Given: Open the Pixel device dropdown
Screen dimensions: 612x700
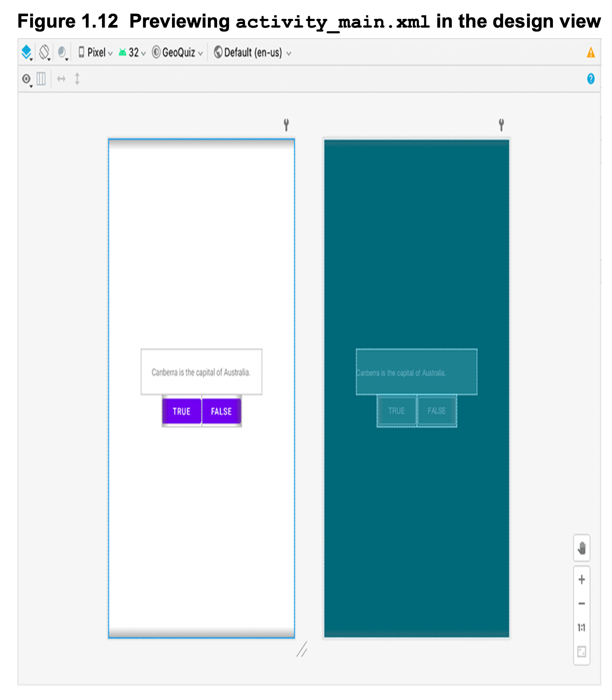Looking at the screenshot, I should click(x=95, y=53).
